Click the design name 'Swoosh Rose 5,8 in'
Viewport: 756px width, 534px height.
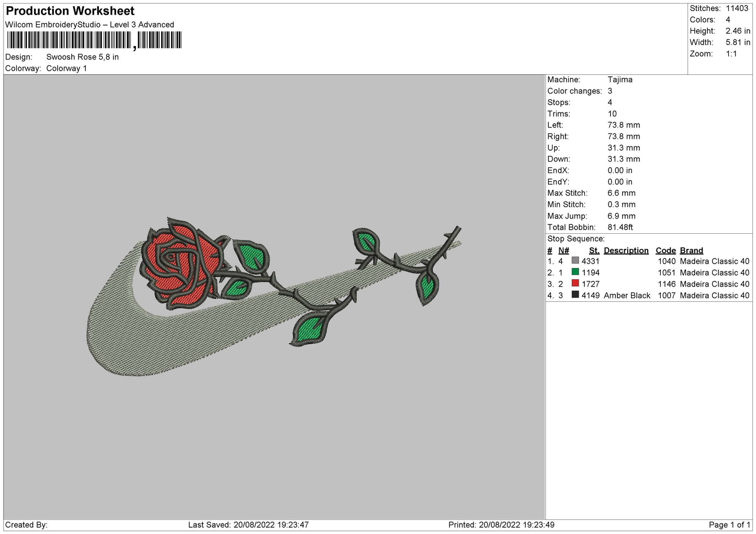click(x=82, y=57)
